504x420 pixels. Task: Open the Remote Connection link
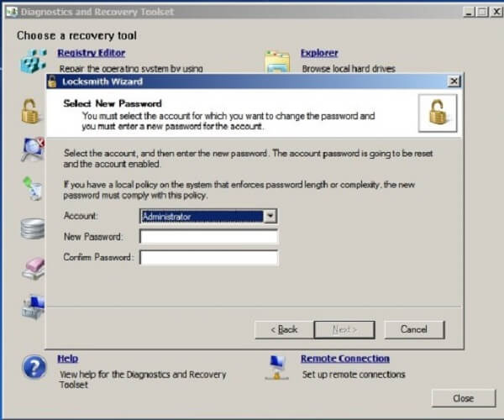[x=345, y=359]
